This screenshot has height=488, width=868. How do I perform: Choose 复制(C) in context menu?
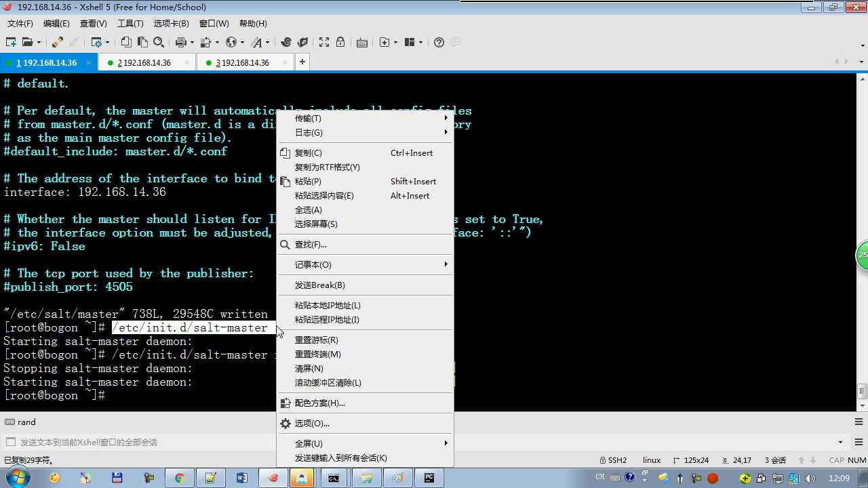pyautogui.click(x=365, y=152)
